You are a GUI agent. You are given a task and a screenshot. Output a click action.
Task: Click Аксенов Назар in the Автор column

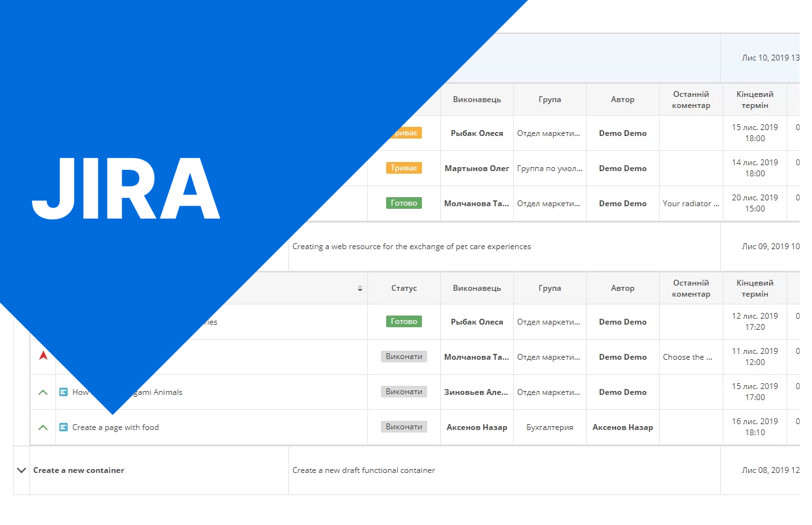pyautogui.click(x=623, y=427)
